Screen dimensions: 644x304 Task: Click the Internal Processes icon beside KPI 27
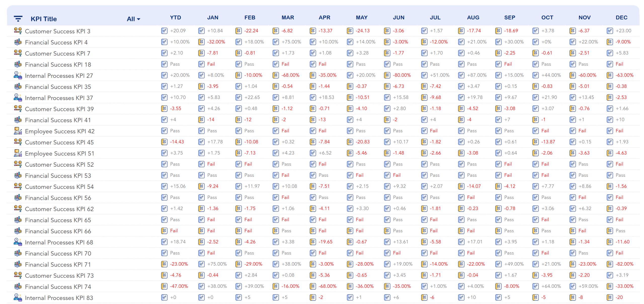tap(17, 75)
